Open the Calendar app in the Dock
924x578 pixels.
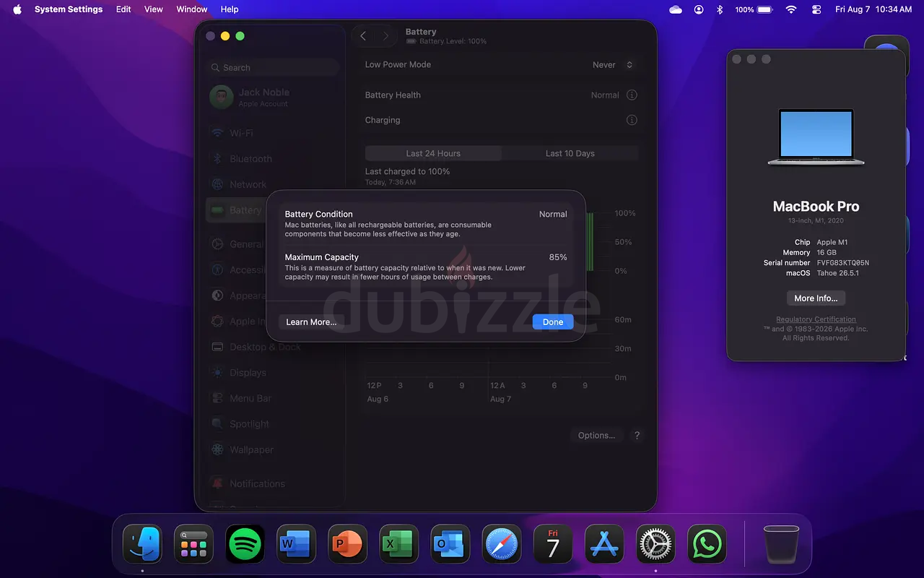552,544
